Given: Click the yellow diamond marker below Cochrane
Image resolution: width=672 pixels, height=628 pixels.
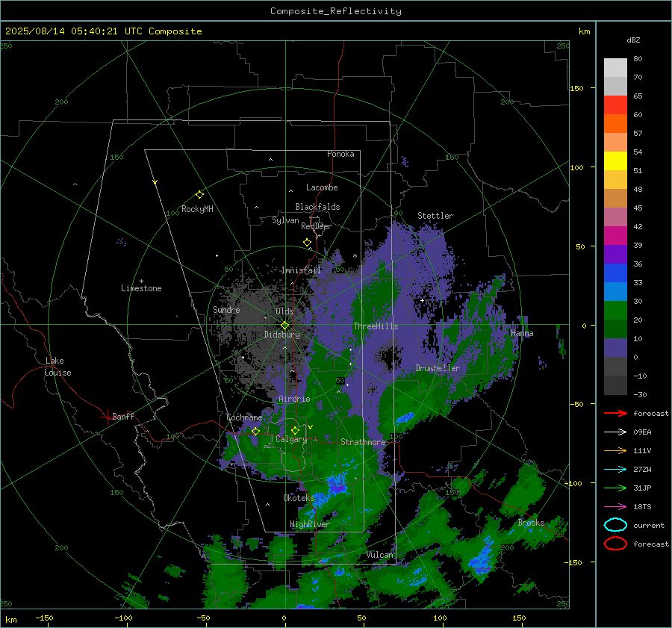Looking at the screenshot, I should pyautogui.click(x=255, y=431).
